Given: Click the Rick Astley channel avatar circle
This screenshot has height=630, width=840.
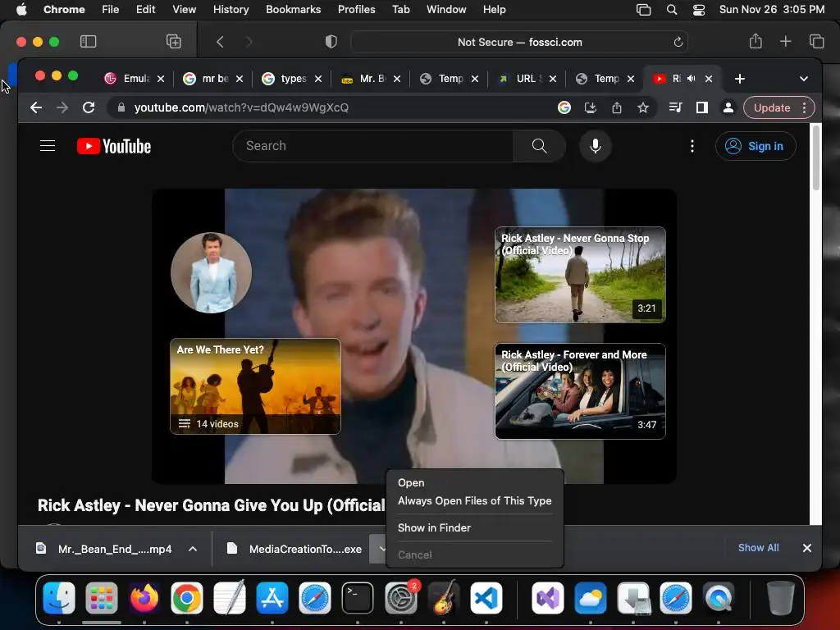Looking at the screenshot, I should (211, 272).
